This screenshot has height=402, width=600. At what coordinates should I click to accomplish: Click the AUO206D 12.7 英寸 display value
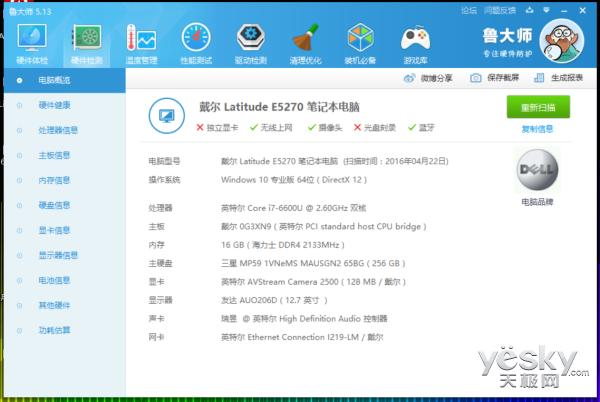(274, 301)
